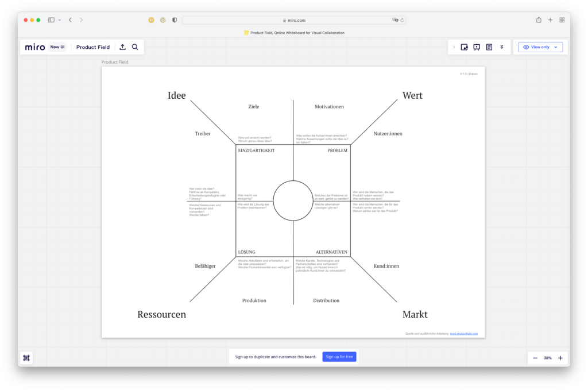Zoom in using the plus icon
This screenshot has height=390, width=588.
coord(561,357)
